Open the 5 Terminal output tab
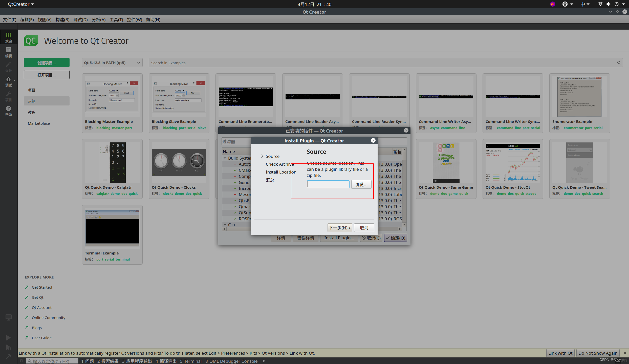The image size is (629, 364). [191, 361]
